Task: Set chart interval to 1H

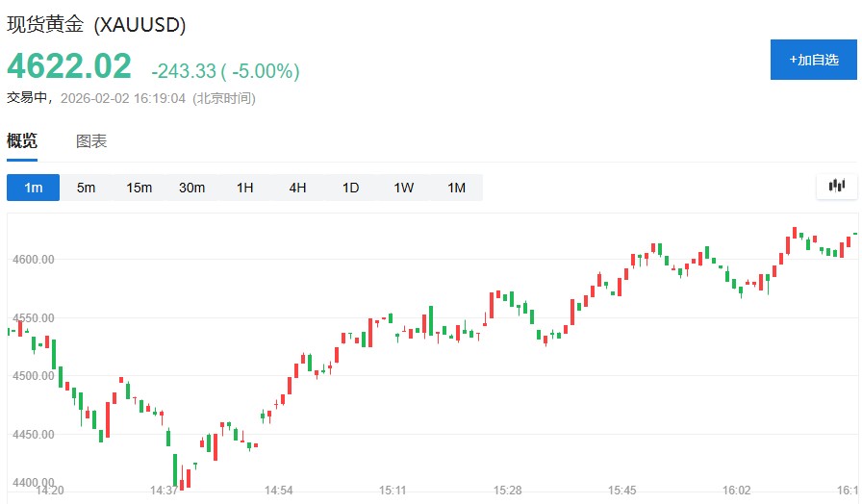Action: (x=245, y=188)
